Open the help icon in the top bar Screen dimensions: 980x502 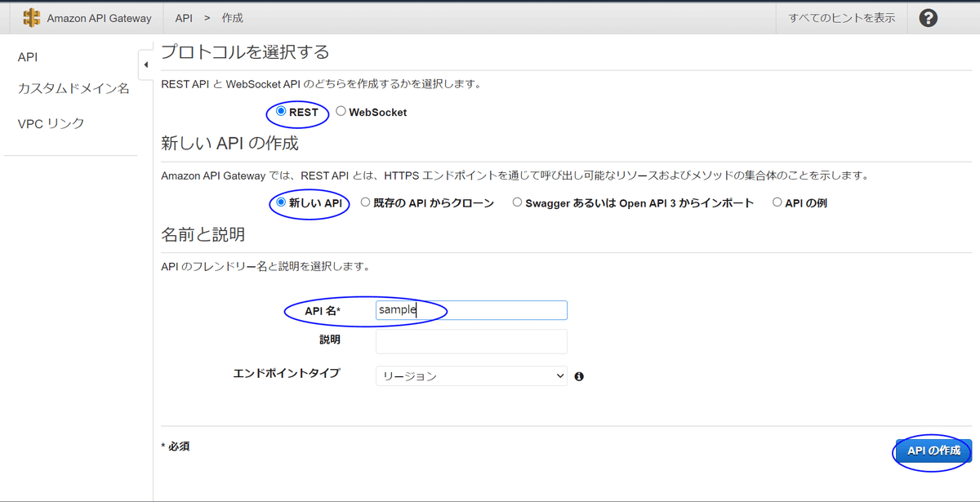(x=928, y=16)
